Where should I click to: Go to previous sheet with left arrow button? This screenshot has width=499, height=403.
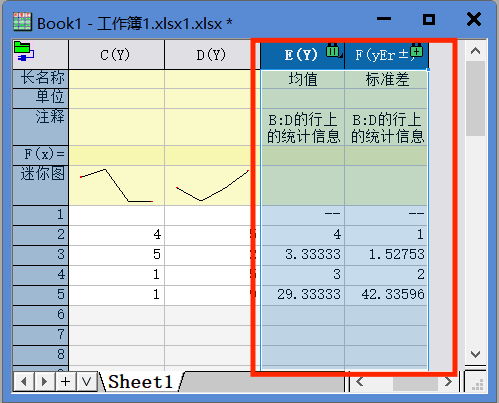click(24, 381)
